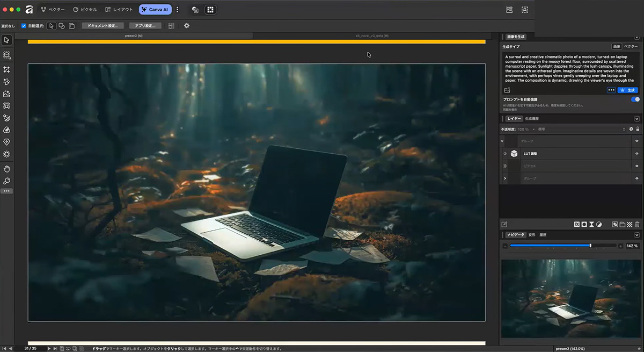Select the Move tool in left toolbar

click(6, 40)
